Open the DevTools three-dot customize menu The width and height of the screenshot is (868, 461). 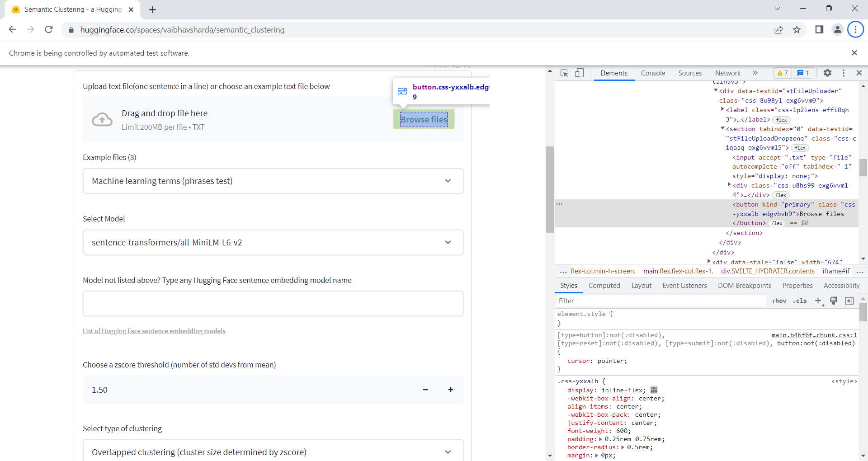(x=844, y=73)
